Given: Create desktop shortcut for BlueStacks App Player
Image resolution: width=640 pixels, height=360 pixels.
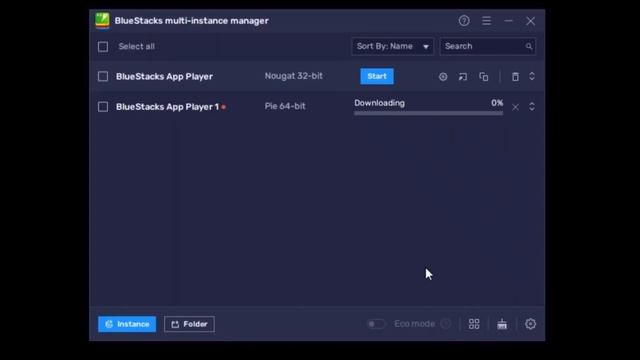Looking at the screenshot, I should tap(462, 77).
